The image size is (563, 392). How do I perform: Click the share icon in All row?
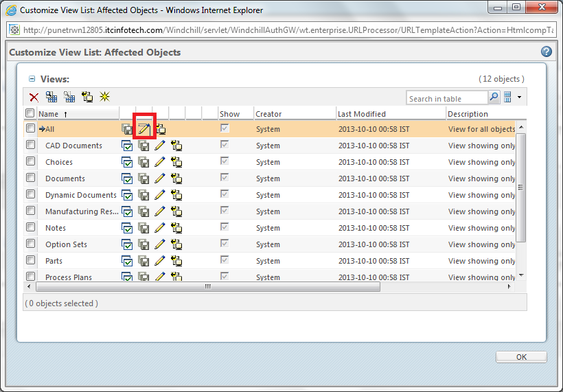coord(161,129)
